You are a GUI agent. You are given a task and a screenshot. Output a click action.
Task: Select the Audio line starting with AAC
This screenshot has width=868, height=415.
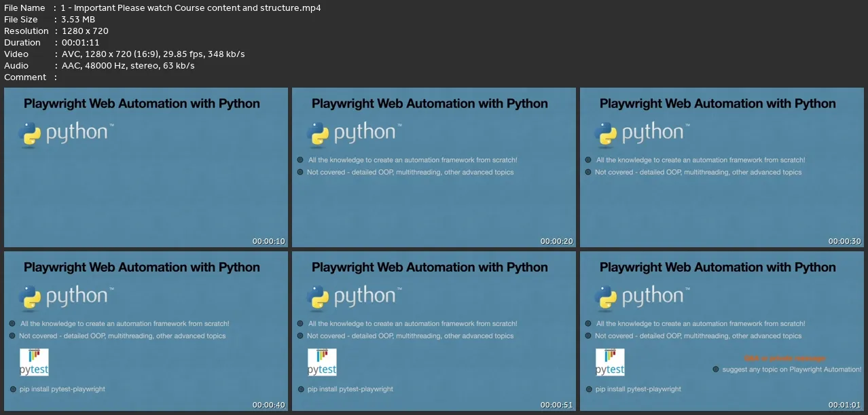[x=128, y=66]
